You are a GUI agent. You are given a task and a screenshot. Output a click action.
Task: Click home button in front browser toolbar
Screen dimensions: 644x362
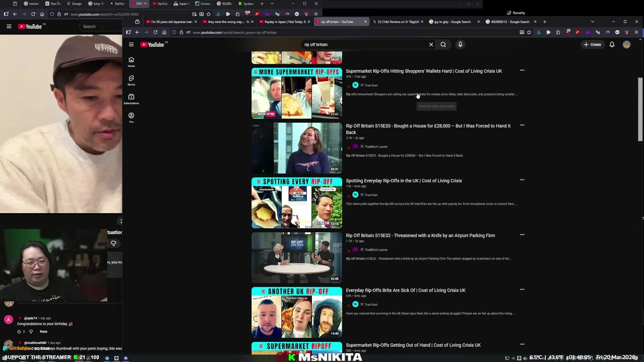164,32
